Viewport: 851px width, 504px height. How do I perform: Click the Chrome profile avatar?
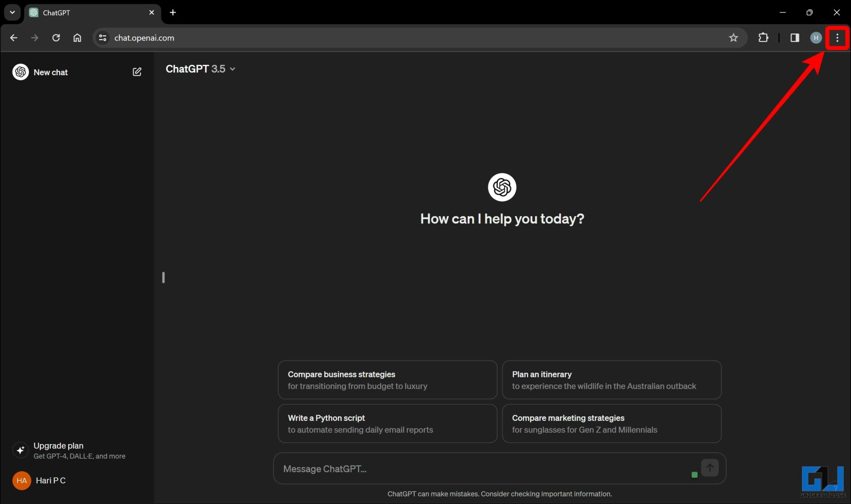click(815, 37)
